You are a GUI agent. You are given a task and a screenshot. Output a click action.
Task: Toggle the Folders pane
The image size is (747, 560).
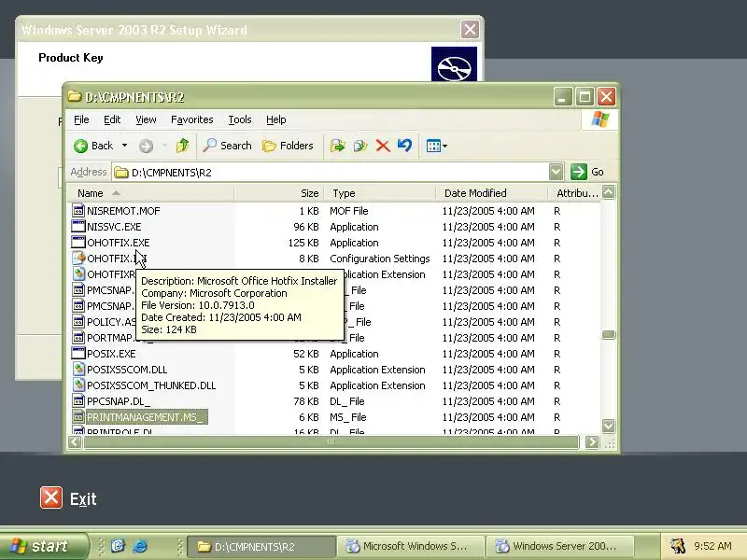pyautogui.click(x=288, y=146)
